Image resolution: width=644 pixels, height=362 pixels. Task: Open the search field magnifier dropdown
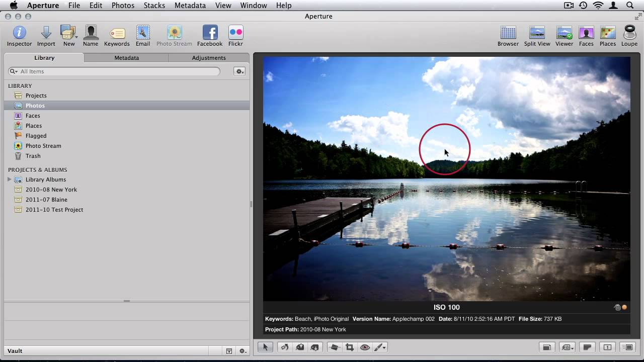click(x=13, y=71)
